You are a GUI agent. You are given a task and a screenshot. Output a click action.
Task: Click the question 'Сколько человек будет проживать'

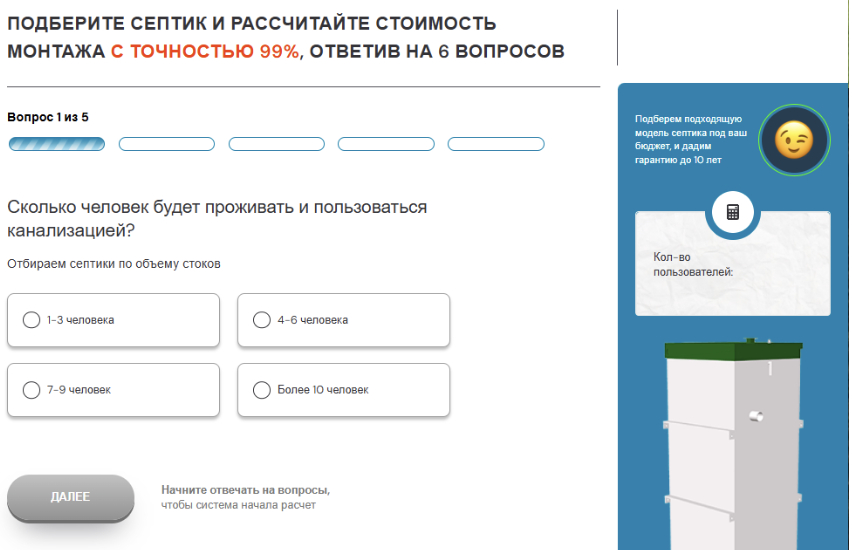tap(217, 218)
